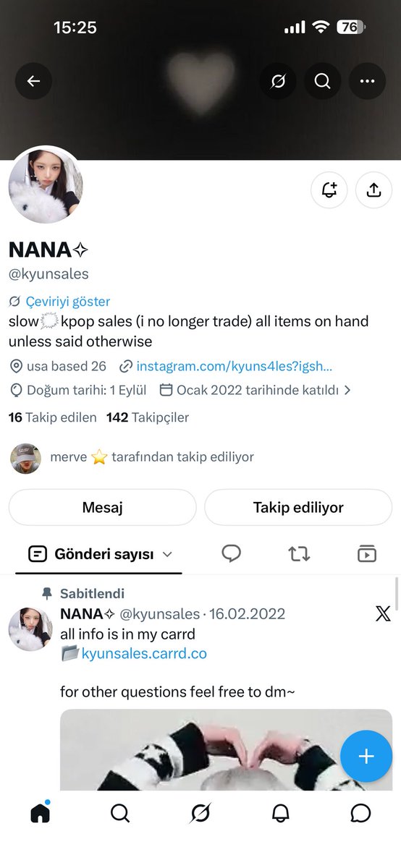Image resolution: width=401 pixels, height=868 pixels.
Task: Tap the blue compose plus button
Action: 366,757
